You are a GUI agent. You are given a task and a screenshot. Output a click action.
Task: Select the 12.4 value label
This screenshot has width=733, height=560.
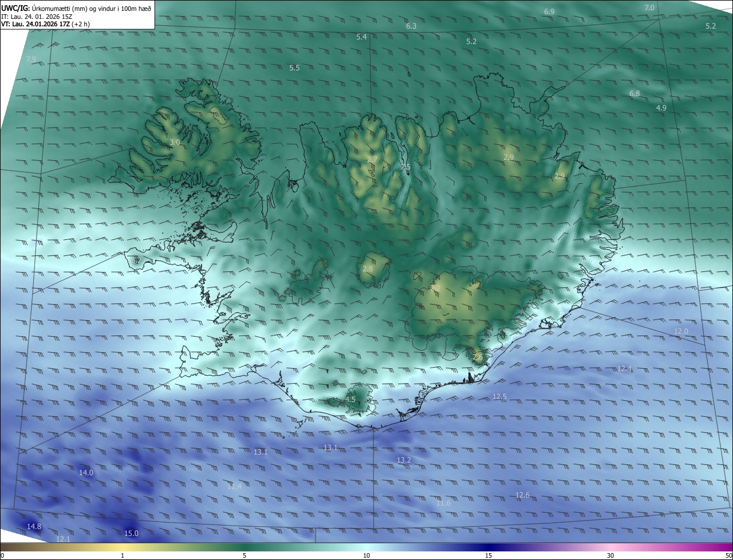click(625, 368)
